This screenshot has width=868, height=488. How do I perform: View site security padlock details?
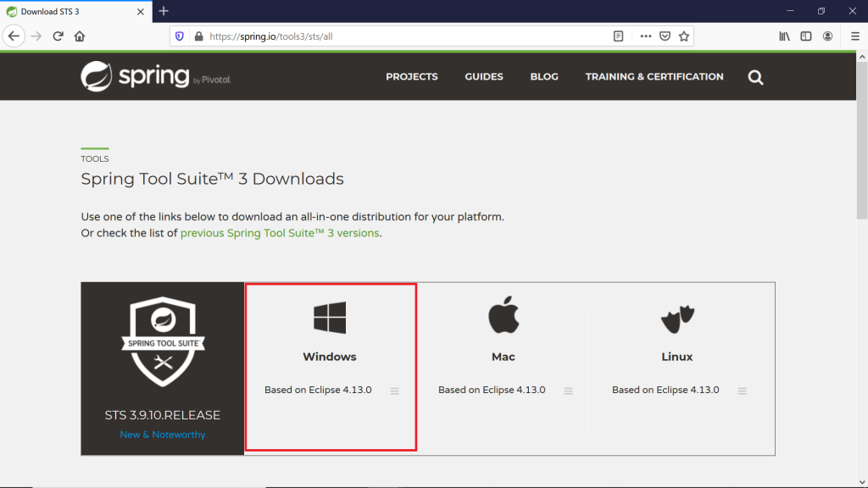pos(198,36)
